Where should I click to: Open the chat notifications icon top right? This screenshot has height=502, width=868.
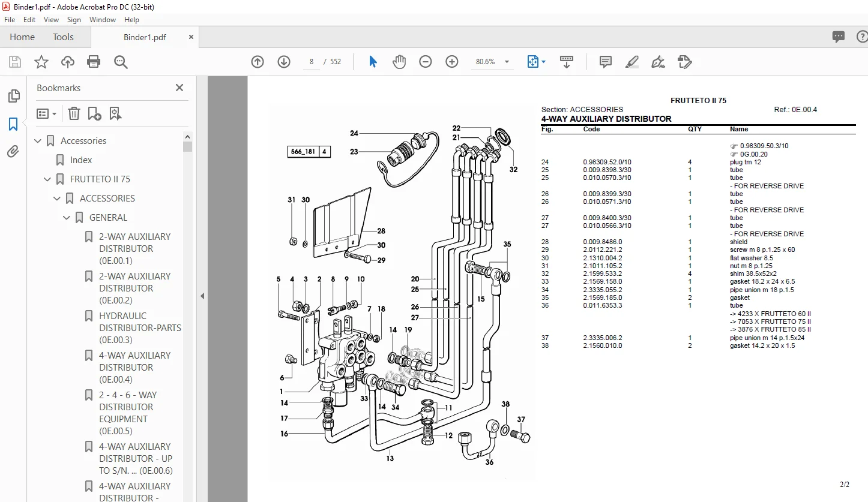(x=839, y=37)
